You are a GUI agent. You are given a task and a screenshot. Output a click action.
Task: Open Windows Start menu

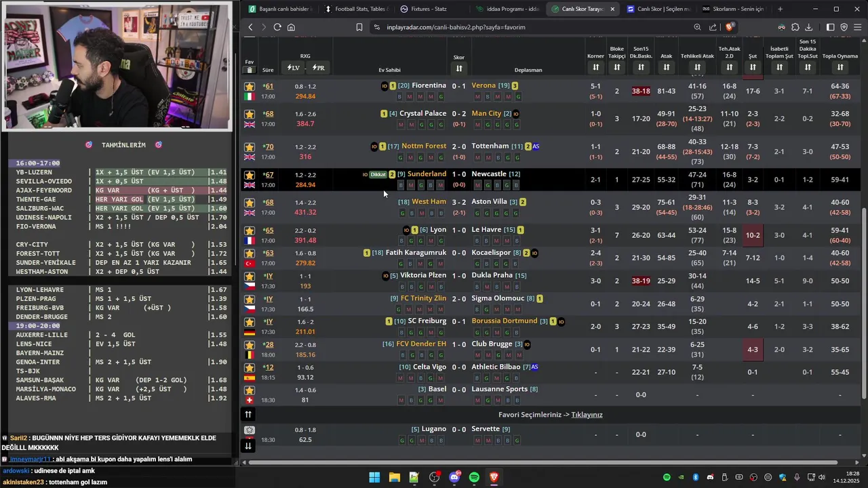[x=374, y=477]
